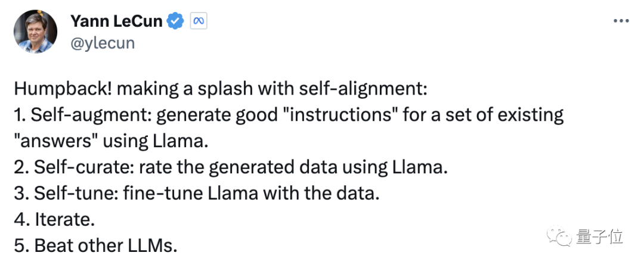This screenshot has height=265, width=644.
Task: Click the Meta affiliation badge icon
Action: 199,21
